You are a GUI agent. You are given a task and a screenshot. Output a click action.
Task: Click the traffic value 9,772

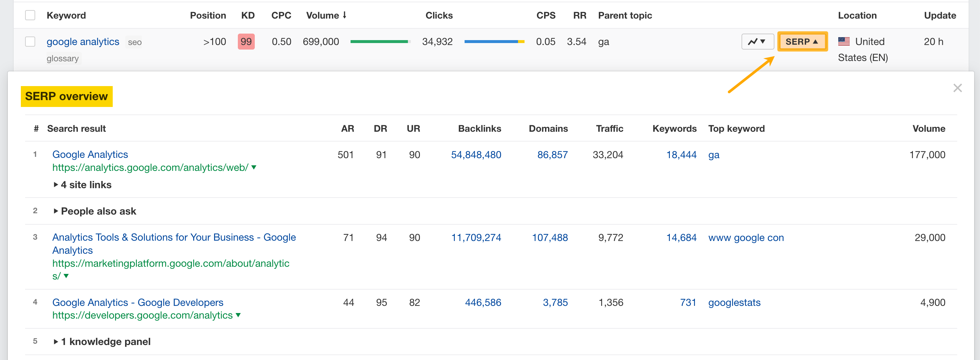pos(611,237)
